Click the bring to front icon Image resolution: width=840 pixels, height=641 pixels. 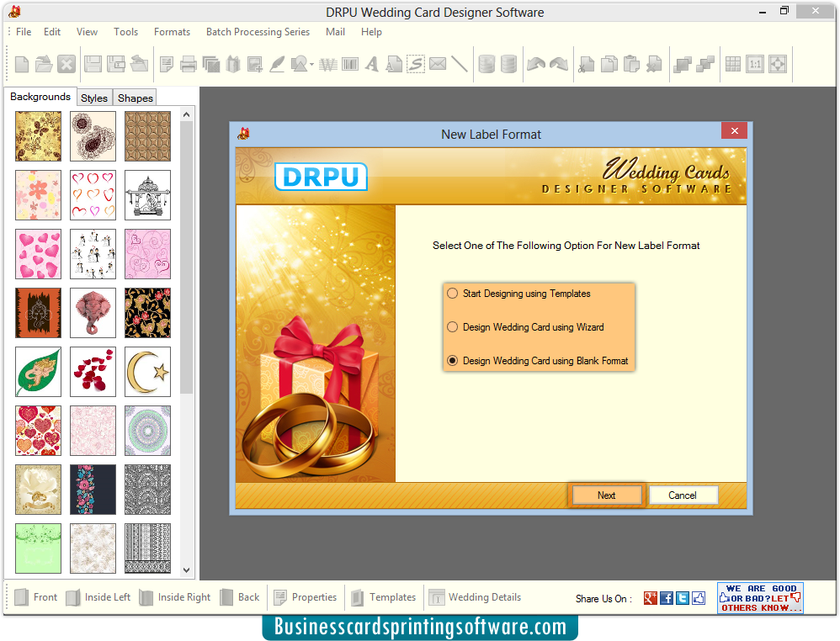tap(682, 65)
